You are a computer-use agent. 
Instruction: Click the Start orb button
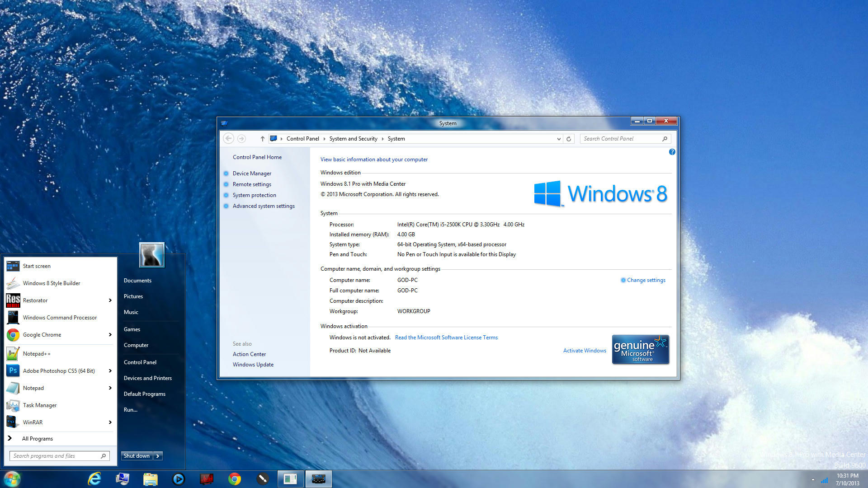tap(12, 479)
